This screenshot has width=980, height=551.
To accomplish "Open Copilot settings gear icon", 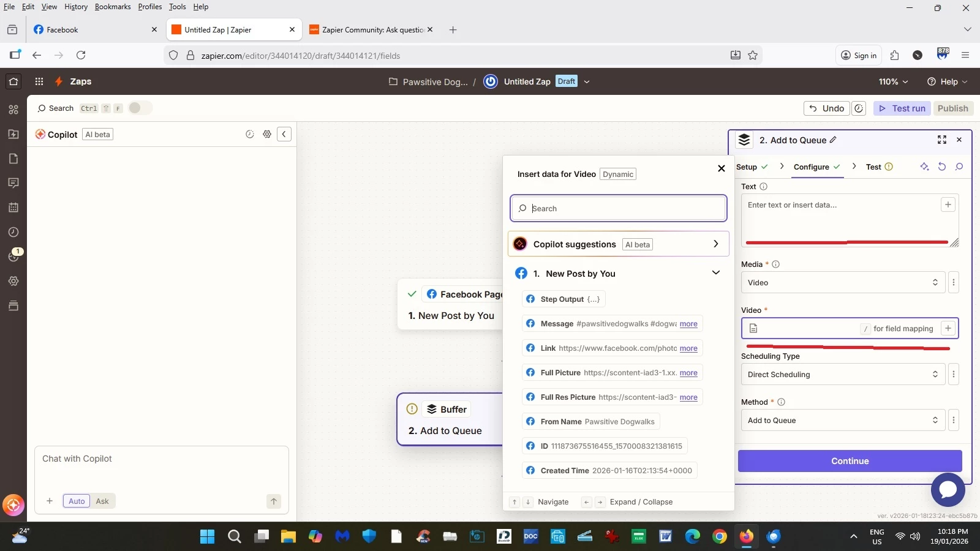I will (267, 134).
